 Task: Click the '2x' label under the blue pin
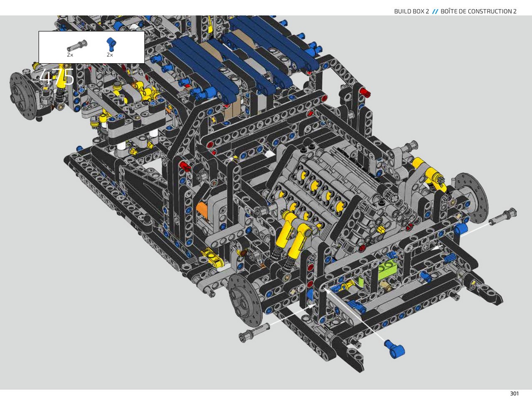click(110, 55)
